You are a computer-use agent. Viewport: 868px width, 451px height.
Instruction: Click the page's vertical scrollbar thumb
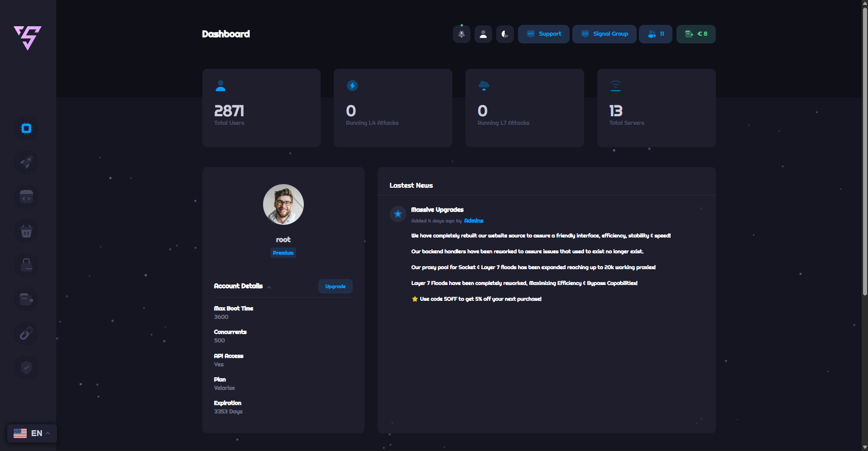[864, 149]
